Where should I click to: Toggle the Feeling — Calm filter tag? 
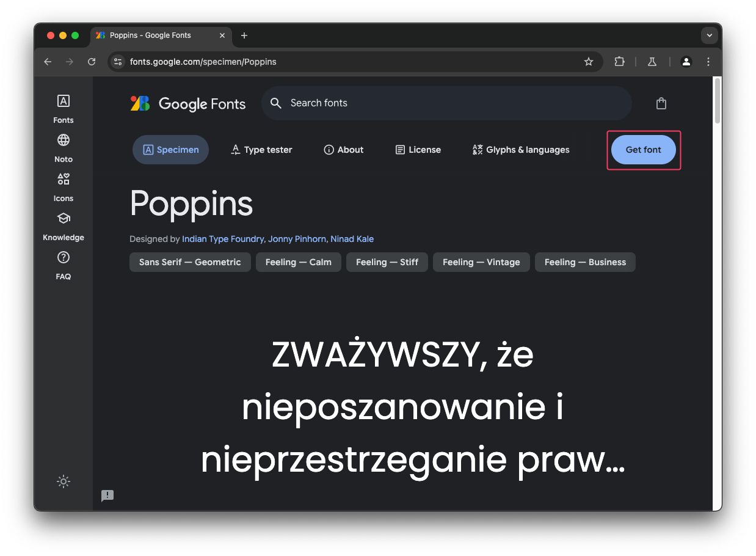pyautogui.click(x=298, y=262)
